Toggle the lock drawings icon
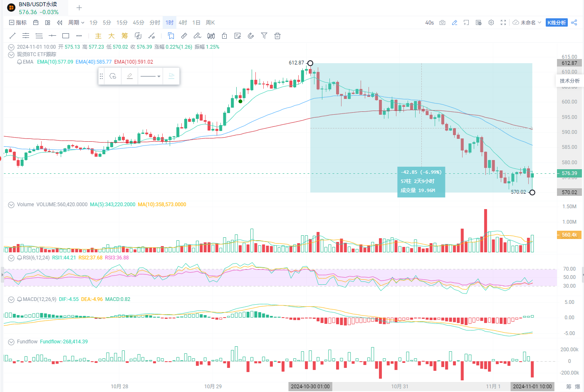The height and width of the screenshot is (392, 584). click(224, 36)
